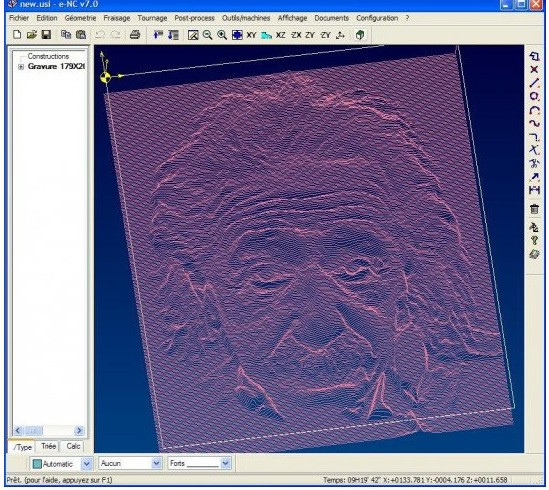The height and width of the screenshot is (490, 549).
Task: Click the grayed-out Undo arrow icon
Action: coord(100,34)
